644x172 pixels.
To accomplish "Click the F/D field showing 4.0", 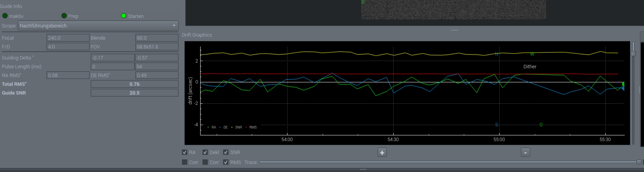I will [68, 46].
